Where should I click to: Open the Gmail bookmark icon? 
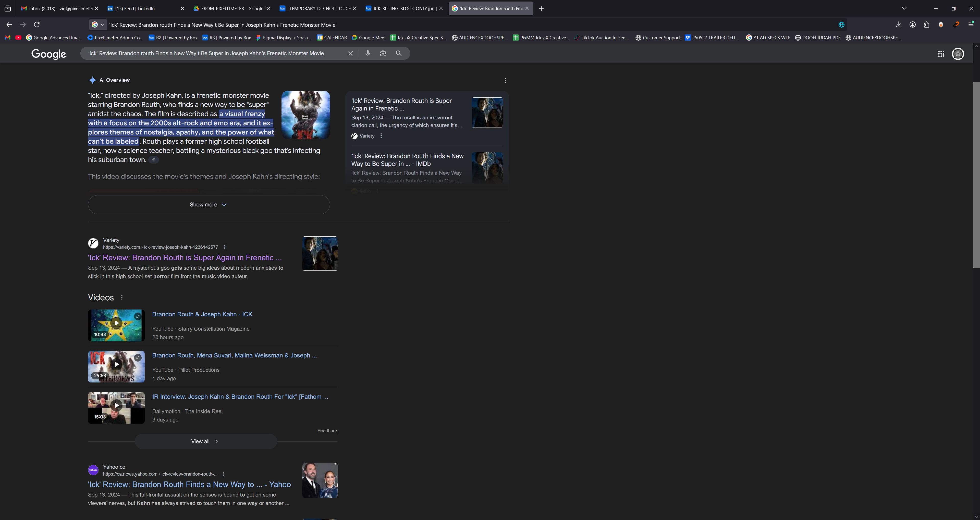(x=8, y=38)
